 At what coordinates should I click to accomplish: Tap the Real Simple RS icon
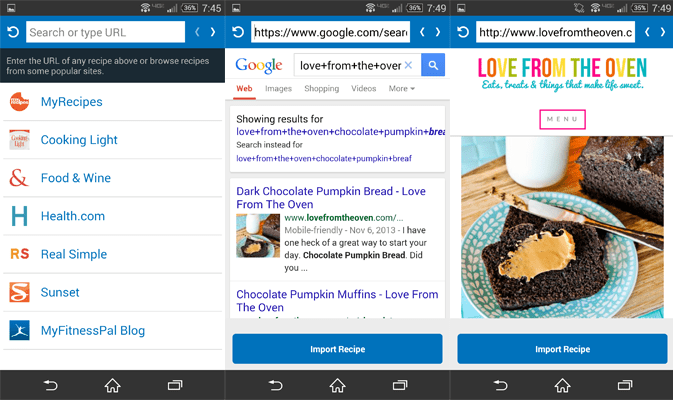20,254
